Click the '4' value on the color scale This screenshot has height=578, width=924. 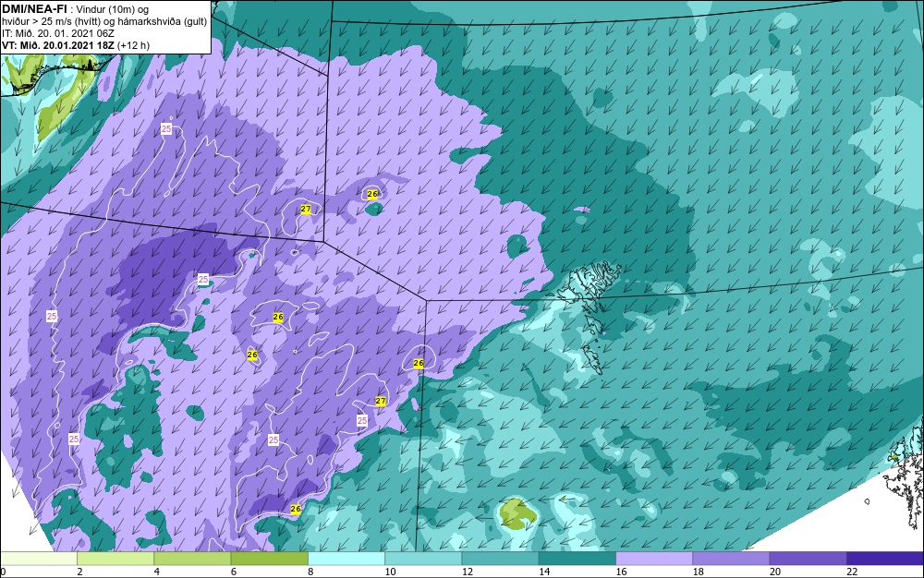[157, 572]
